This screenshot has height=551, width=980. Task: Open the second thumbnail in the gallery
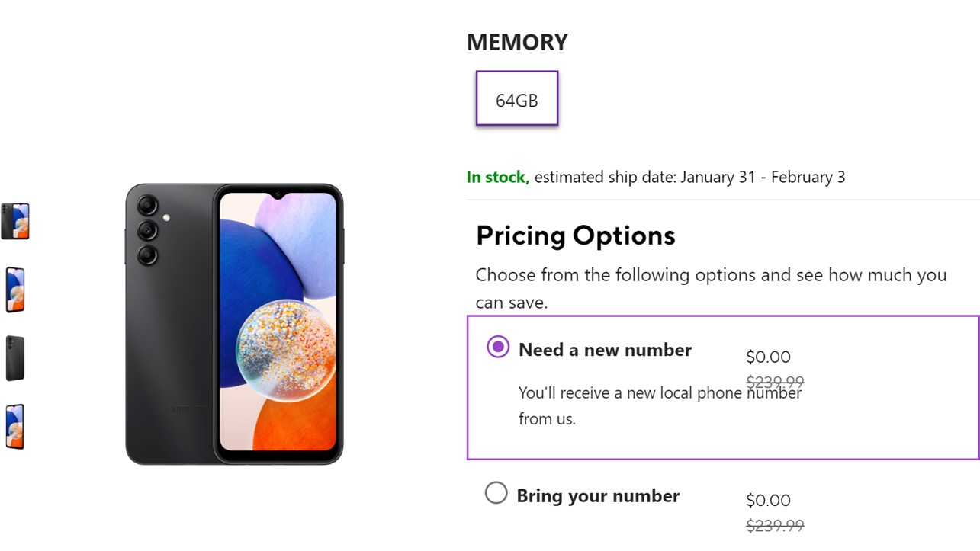click(15, 290)
